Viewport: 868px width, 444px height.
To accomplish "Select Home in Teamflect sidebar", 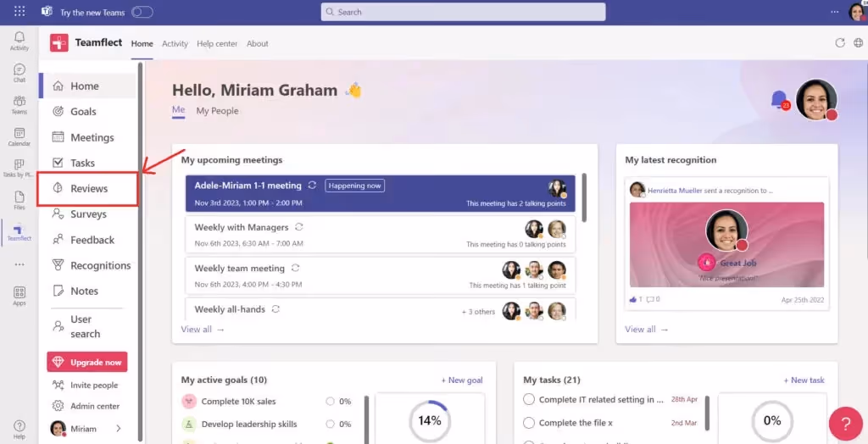I will coord(88,86).
